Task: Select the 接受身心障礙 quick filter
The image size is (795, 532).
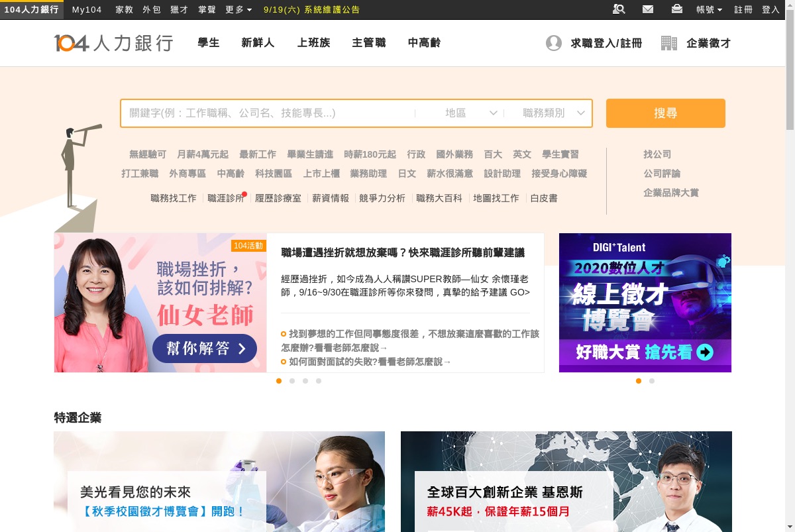Action: [x=559, y=174]
